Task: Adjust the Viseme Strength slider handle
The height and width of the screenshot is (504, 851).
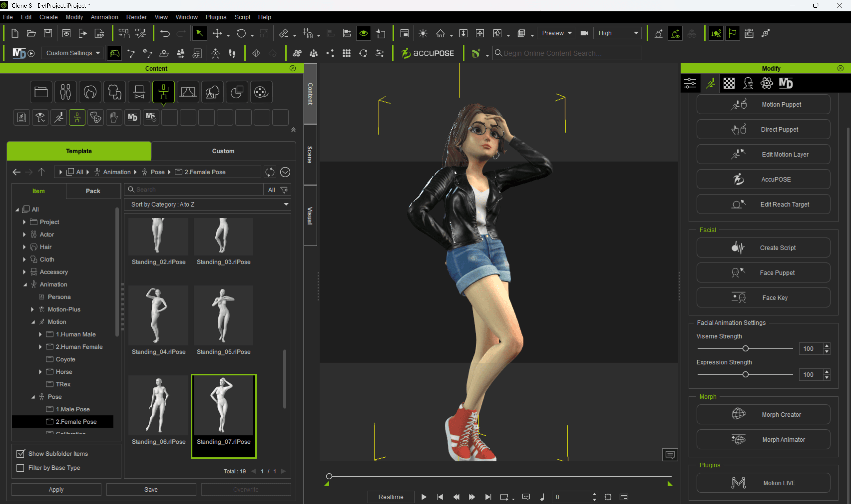Action: point(745,349)
